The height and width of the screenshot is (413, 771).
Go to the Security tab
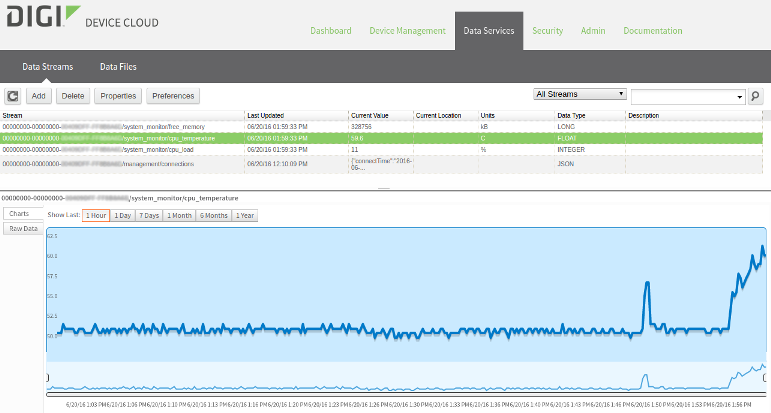click(547, 30)
